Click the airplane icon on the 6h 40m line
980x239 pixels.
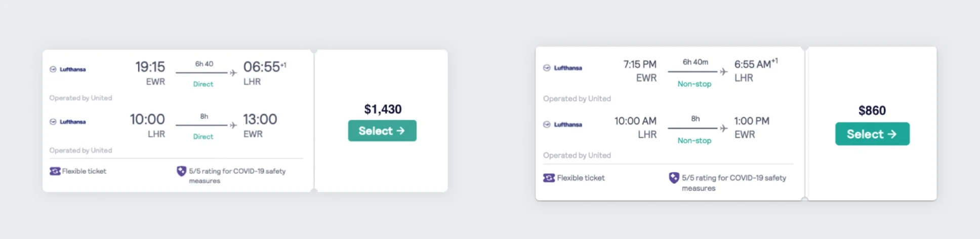(x=724, y=72)
